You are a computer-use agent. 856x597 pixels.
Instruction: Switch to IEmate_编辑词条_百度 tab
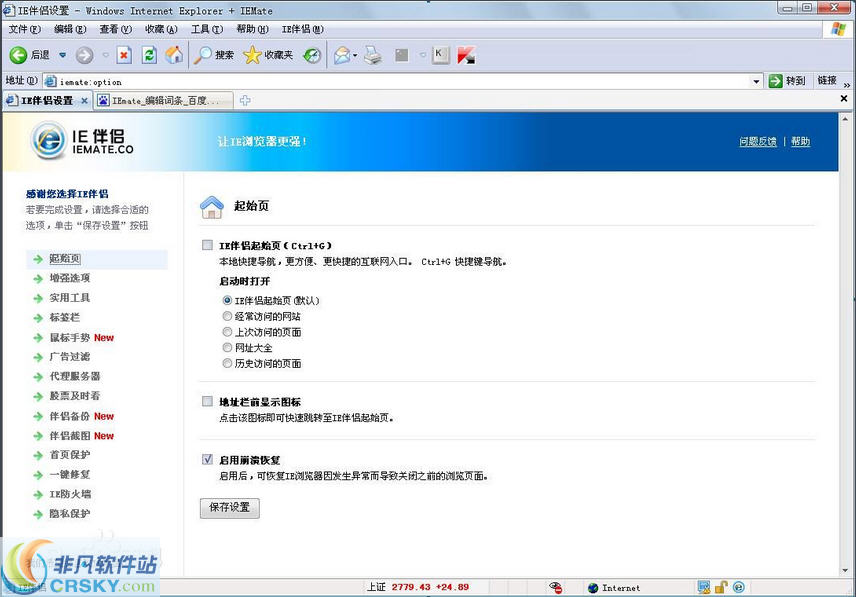[x=164, y=100]
